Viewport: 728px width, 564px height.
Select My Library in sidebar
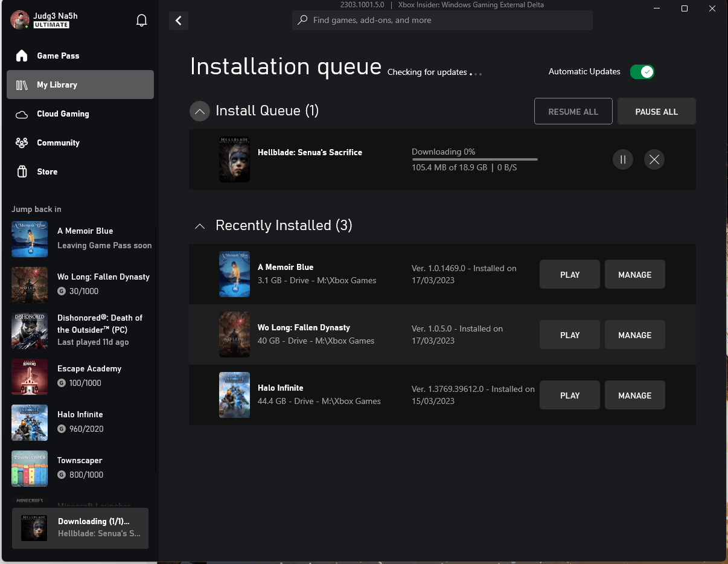pyautogui.click(x=80, y=85)
